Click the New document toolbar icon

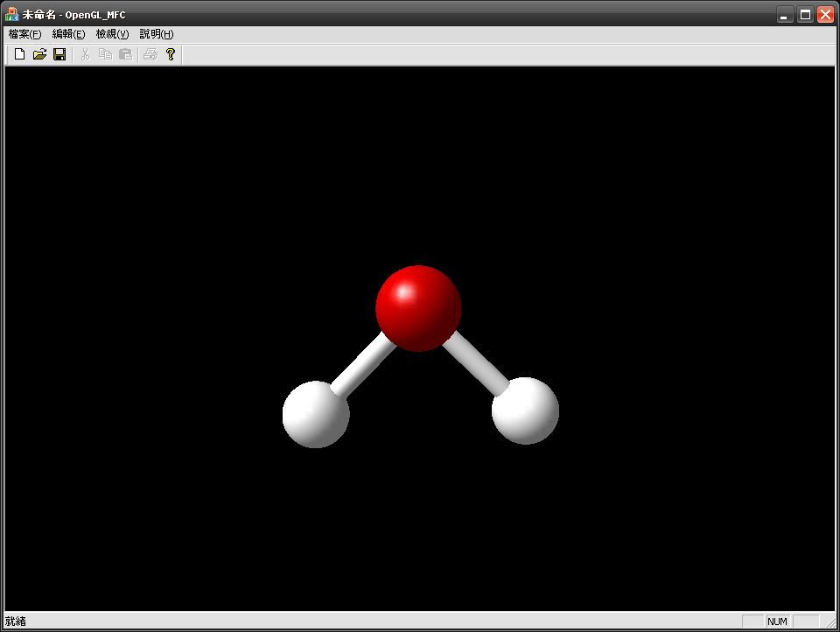19,54
